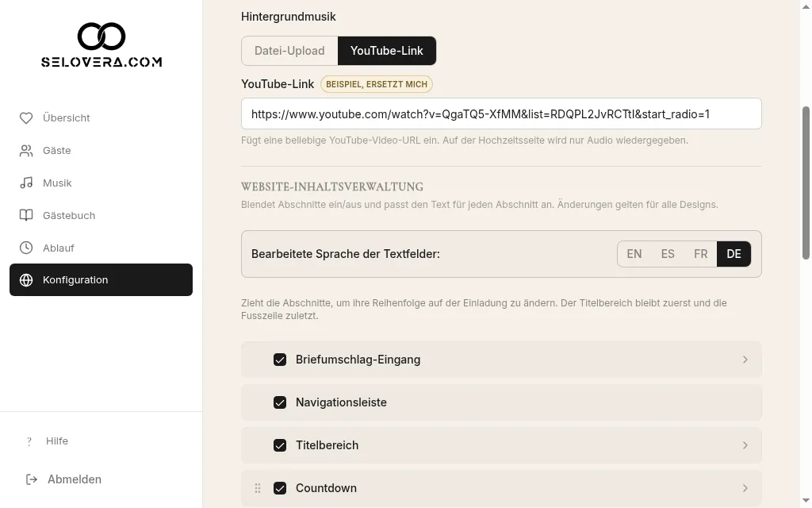Click the 'Bearbeitete Sprache der Textfelder:' label

(x=346, y=254)
